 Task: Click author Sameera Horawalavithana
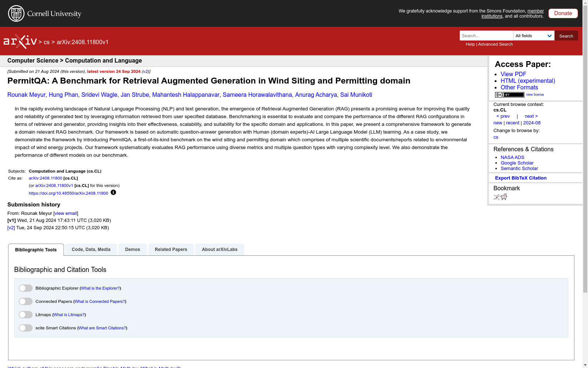[x=257, y=95]
